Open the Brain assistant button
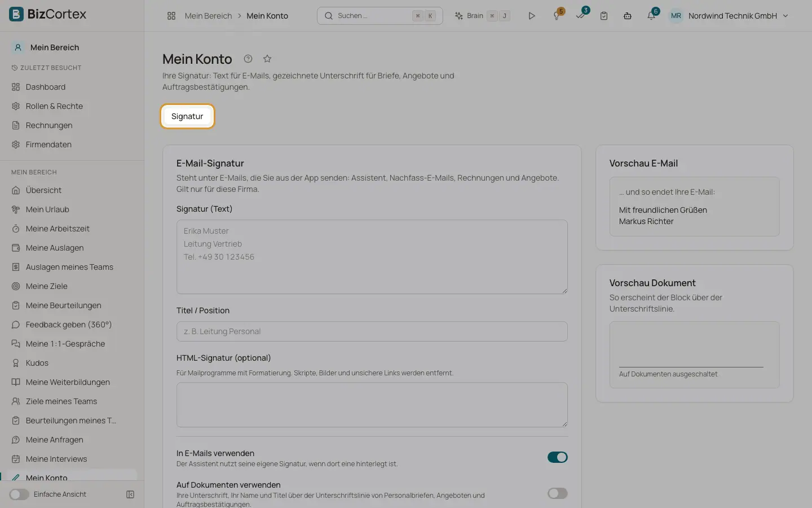This screenshot has height=508, width=812. pos(482,16)
